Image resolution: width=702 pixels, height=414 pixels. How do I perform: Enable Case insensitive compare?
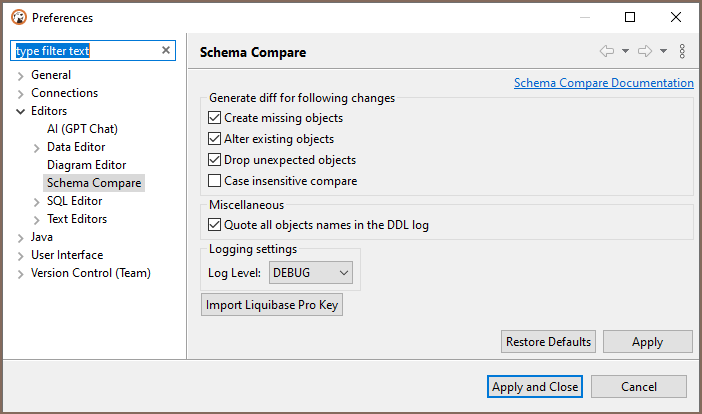214,181
